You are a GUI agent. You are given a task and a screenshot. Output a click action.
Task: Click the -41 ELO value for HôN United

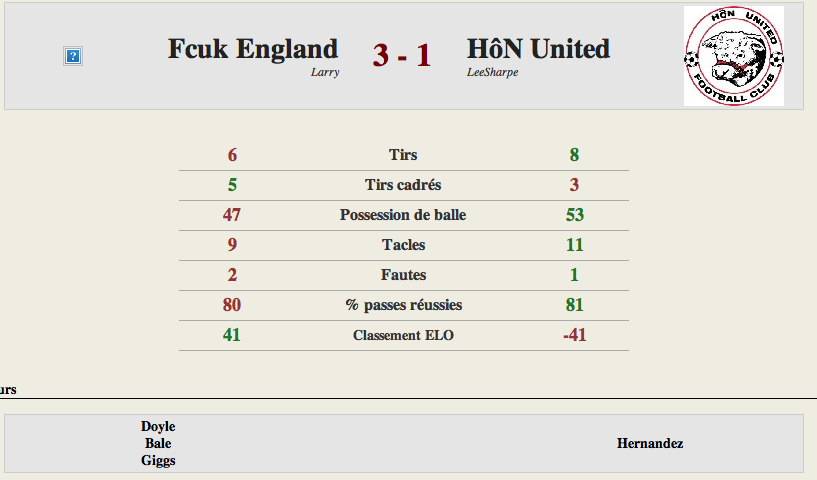[575, 335]
